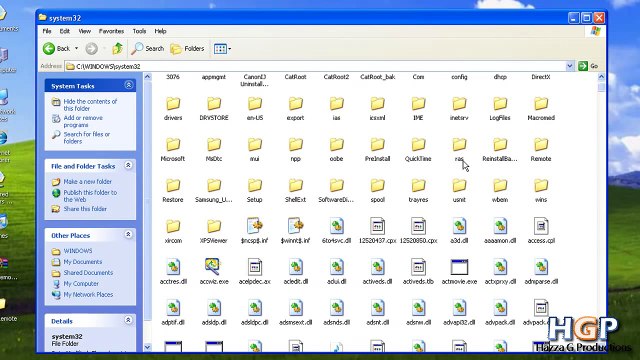Screen dimensions: 640x360
Task: Open the File menu
Action: (47, 31)
